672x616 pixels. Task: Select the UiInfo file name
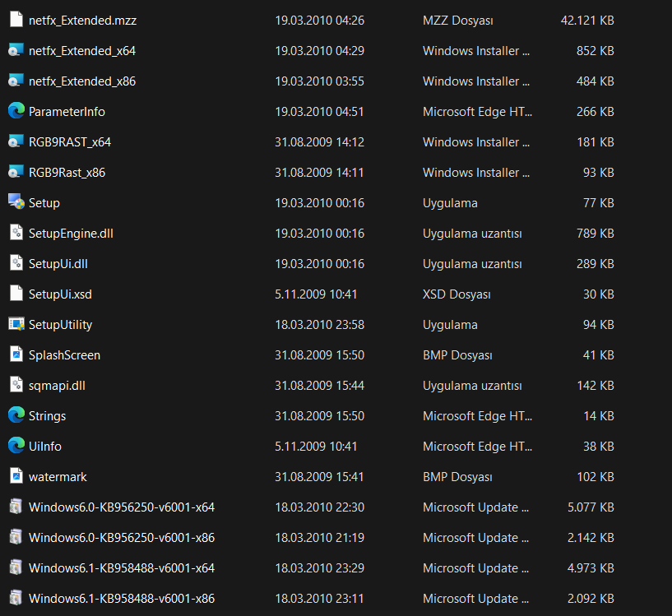click(45, 446)
